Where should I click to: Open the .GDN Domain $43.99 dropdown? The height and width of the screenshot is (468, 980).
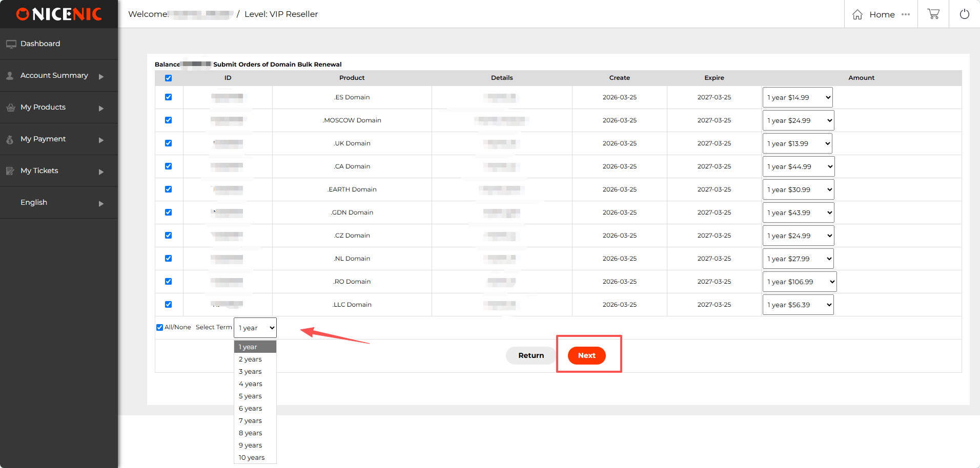pyautogui.click(x=798, y=212)
